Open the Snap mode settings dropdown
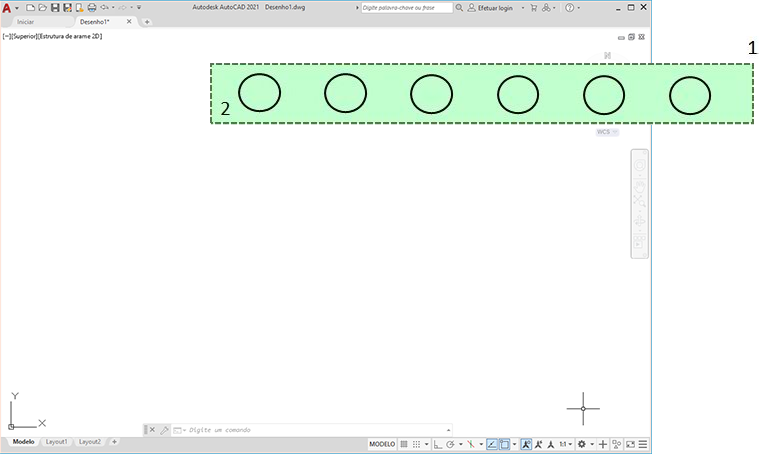Screen dimensions: 759x454 point(426,444)
